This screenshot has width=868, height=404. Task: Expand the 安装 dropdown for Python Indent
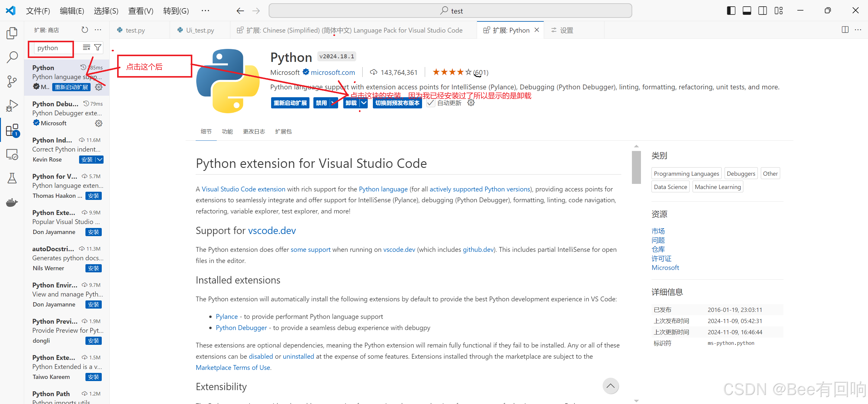(x=99, y=159)
